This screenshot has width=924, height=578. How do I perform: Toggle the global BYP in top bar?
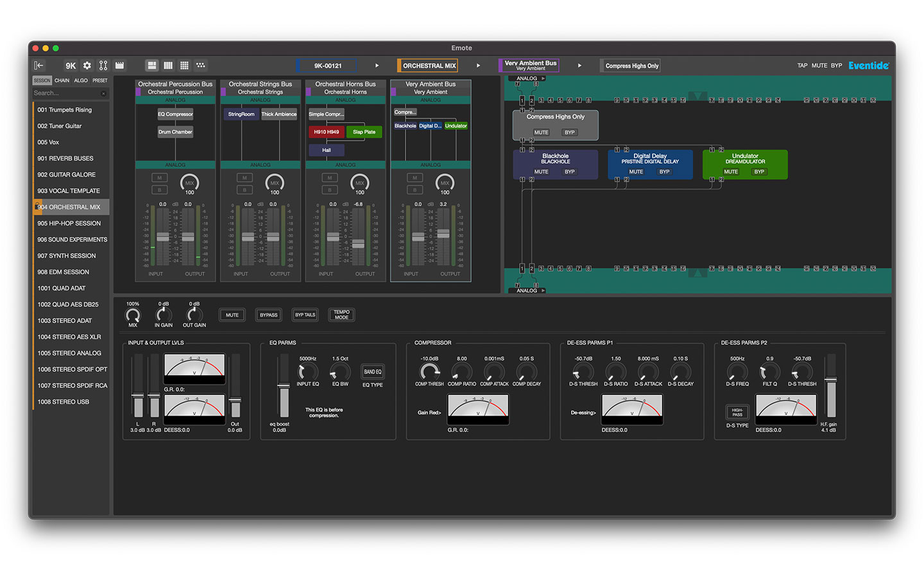836,66
